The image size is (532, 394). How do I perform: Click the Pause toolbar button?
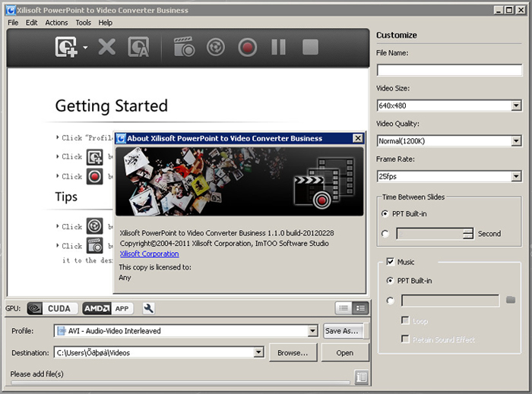[x=279, y=47]
